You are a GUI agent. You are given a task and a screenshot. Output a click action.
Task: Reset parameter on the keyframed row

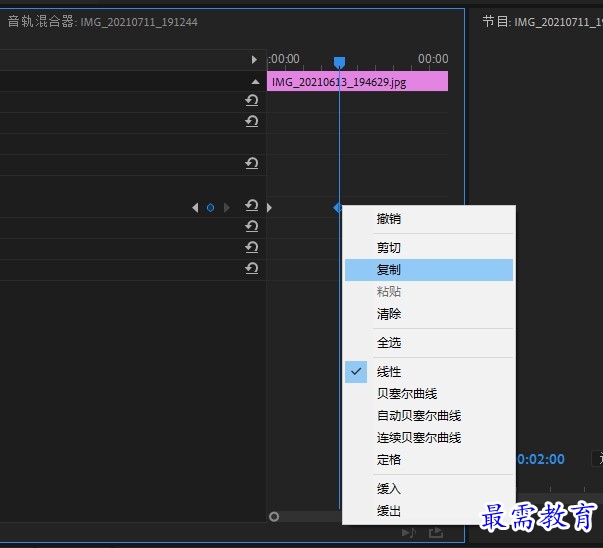click(252, 205)
